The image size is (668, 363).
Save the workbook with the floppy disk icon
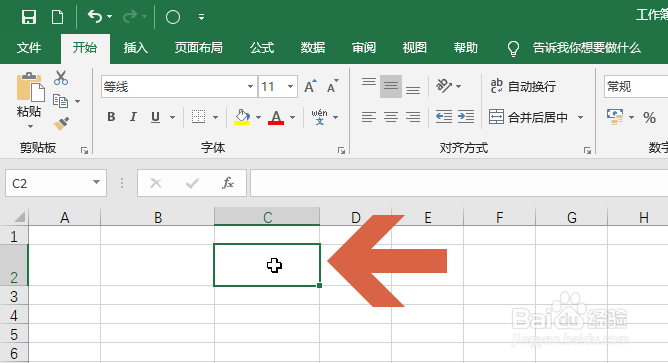pyautogui.click(x=29, y=17)
